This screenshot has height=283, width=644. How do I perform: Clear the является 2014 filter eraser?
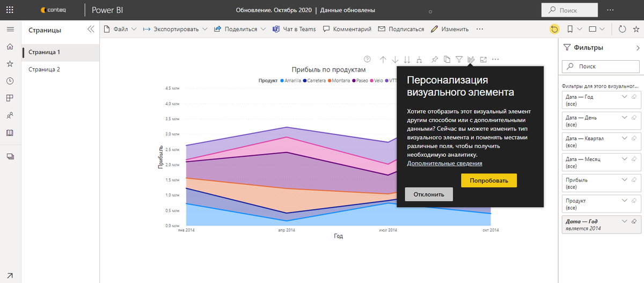pos(634,221)
